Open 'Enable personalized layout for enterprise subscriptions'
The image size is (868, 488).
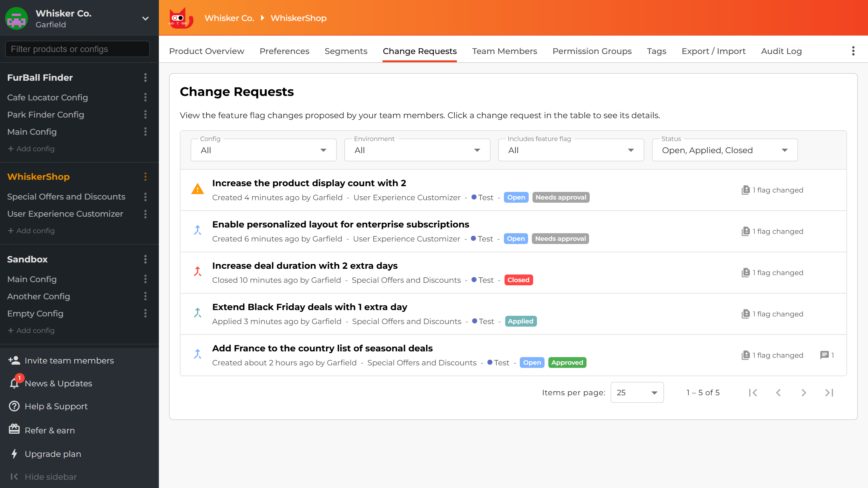[340, 224]
